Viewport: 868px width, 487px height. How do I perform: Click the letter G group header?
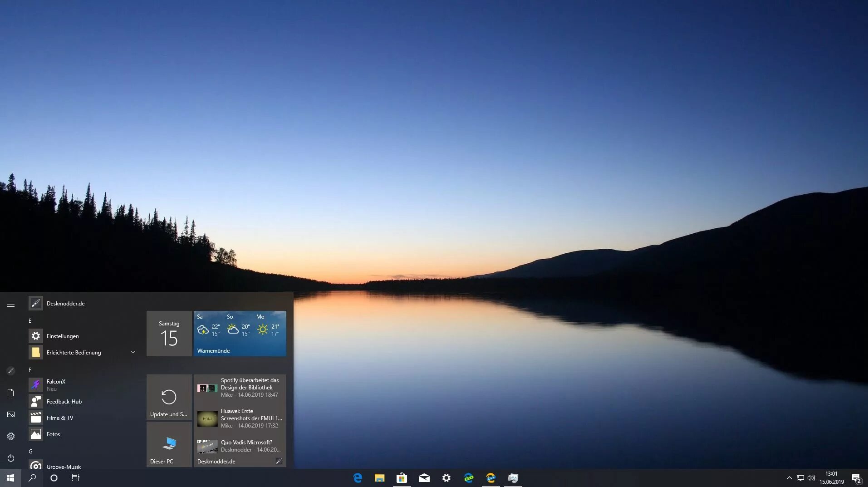pos(31,452)
